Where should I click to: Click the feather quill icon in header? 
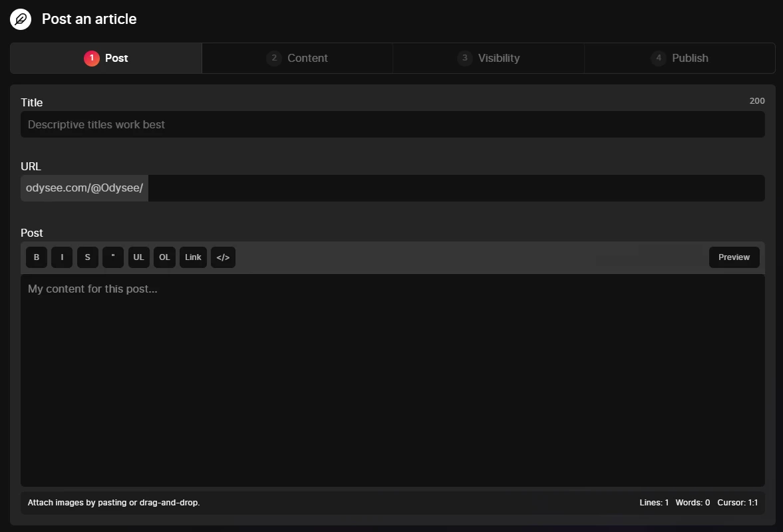21,19
